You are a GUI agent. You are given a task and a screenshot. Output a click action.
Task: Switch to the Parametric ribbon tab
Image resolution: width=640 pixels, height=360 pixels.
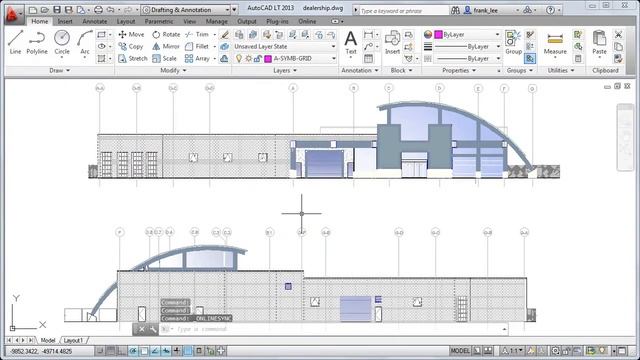[x=159, y=21]
